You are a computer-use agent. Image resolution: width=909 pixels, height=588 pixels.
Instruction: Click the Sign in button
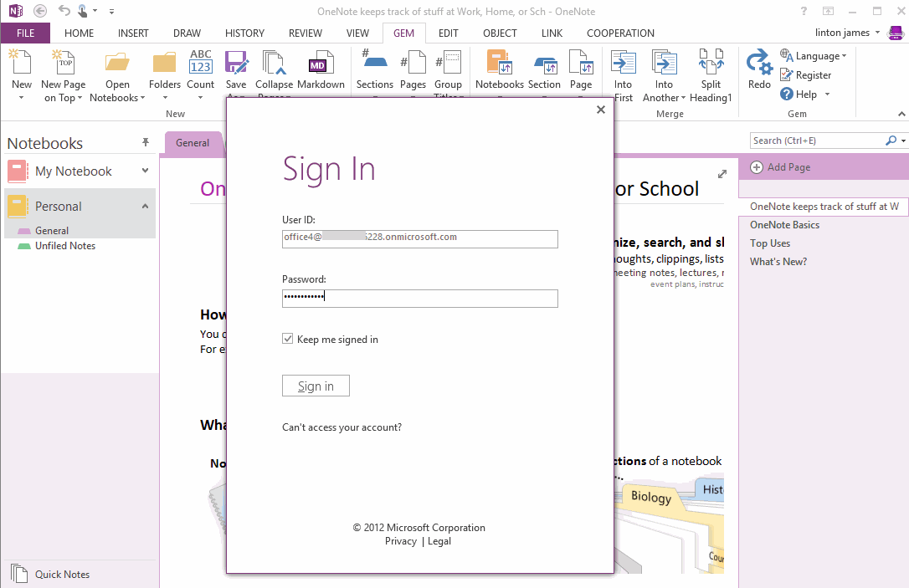316,386
